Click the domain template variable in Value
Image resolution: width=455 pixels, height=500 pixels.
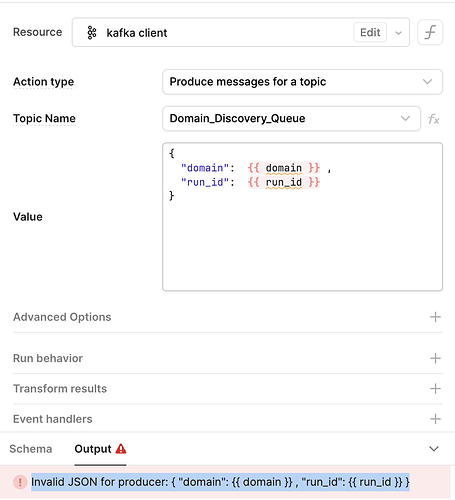click(x=284, y=168)
